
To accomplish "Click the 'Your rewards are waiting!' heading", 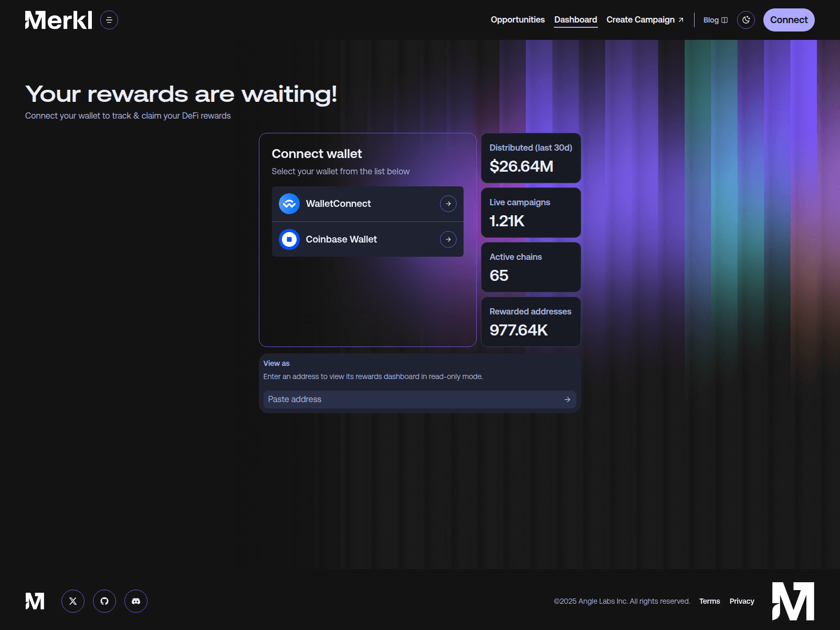I will click(x=181, y=94).
